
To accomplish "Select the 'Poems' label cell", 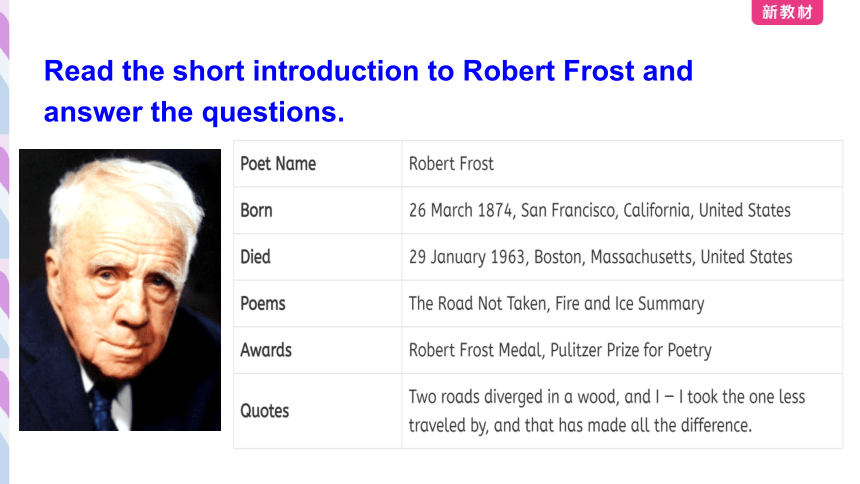I will click(x=318, y=303).
